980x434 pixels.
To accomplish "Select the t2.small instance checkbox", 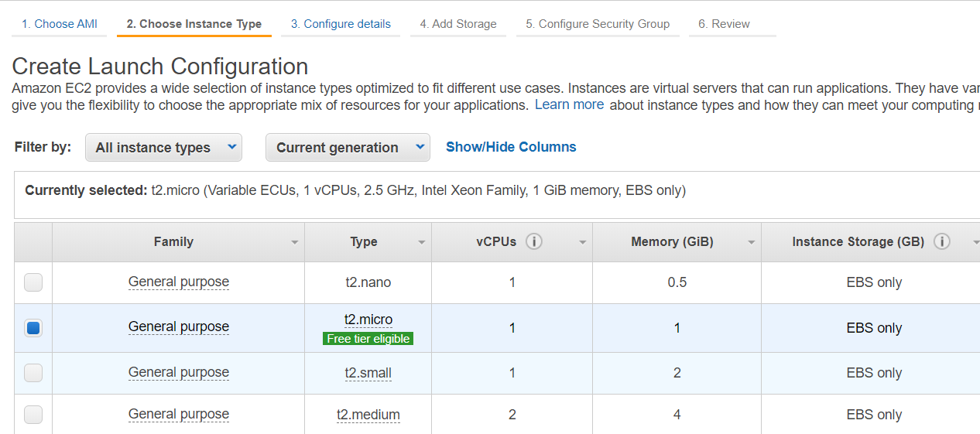I will [x=33, y=373].
